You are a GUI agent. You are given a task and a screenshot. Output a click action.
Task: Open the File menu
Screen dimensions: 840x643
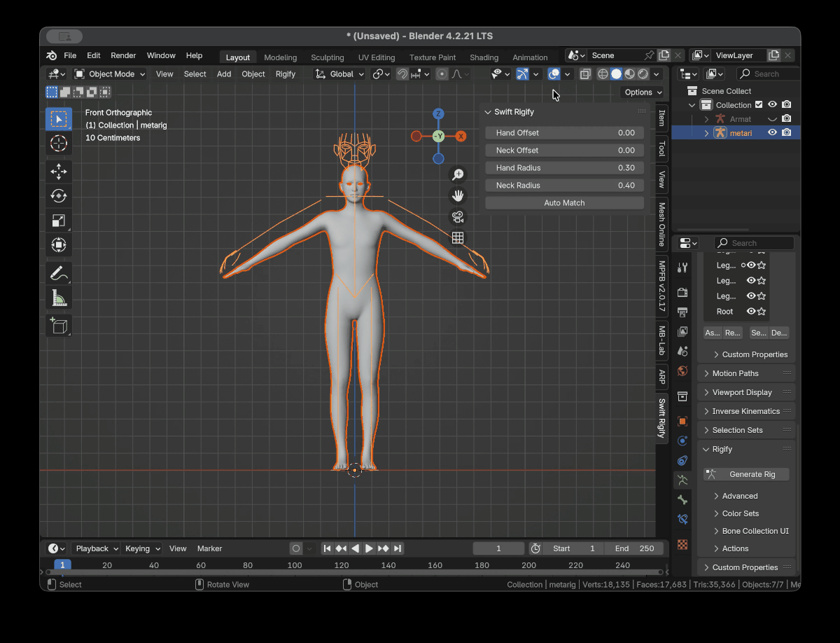(x=70, y=56)
